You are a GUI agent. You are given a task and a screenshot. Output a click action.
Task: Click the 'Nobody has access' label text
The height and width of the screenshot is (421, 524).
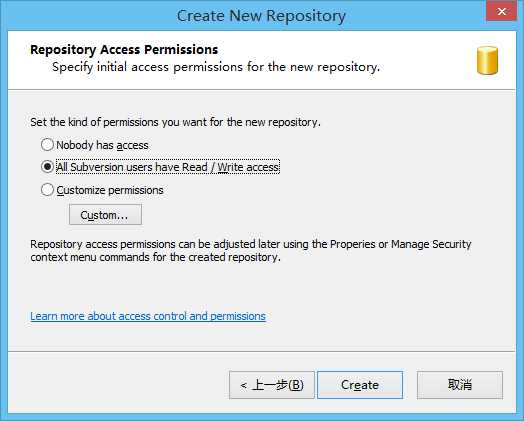pos(102,145)
